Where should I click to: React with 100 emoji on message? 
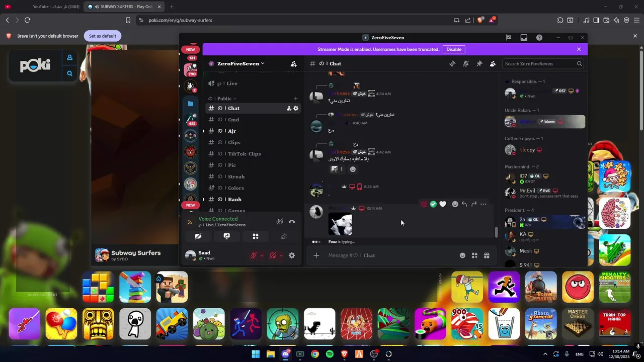pyautogui.click(x=424, y=204)
